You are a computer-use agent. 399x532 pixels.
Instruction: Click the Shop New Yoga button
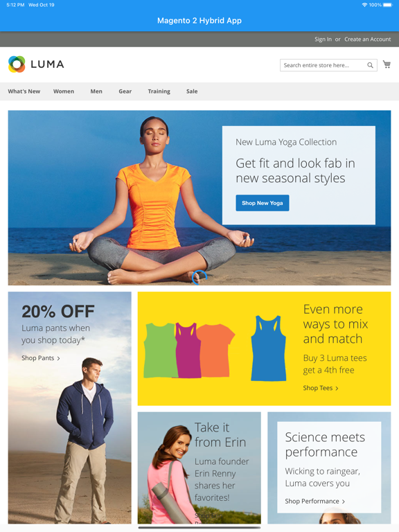click(x=263, y=203)
